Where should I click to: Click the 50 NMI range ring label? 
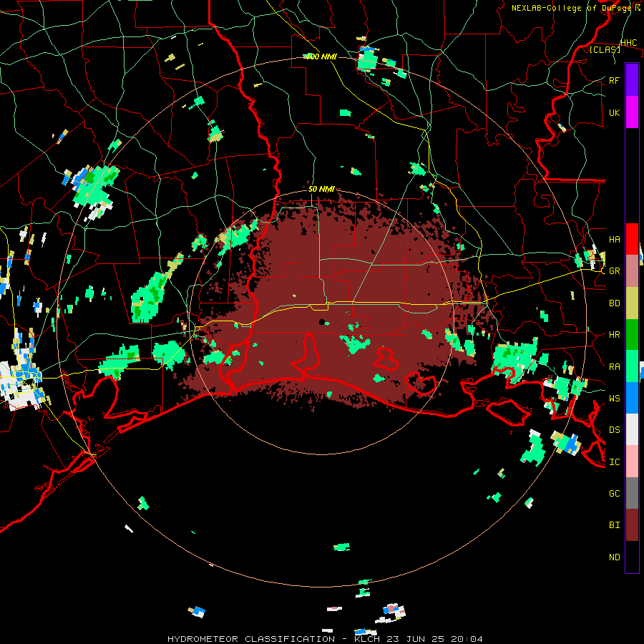pos(321,189)
